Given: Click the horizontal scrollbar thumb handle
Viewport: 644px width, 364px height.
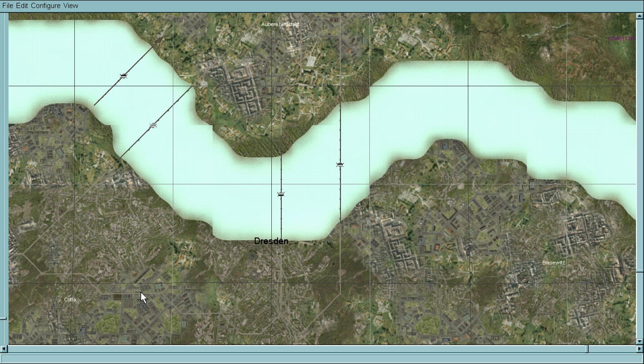Looking at the screenshot, I should tap(587, 349).
